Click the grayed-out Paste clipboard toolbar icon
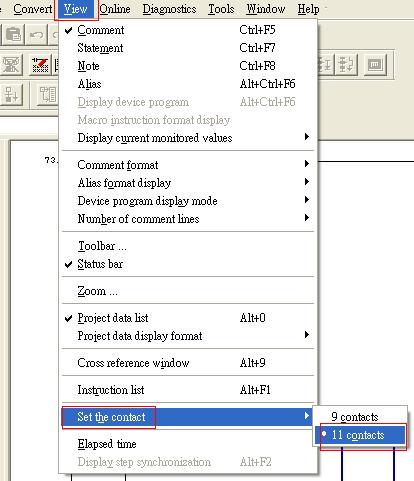 pyautogui.click(x=13, y=34)
